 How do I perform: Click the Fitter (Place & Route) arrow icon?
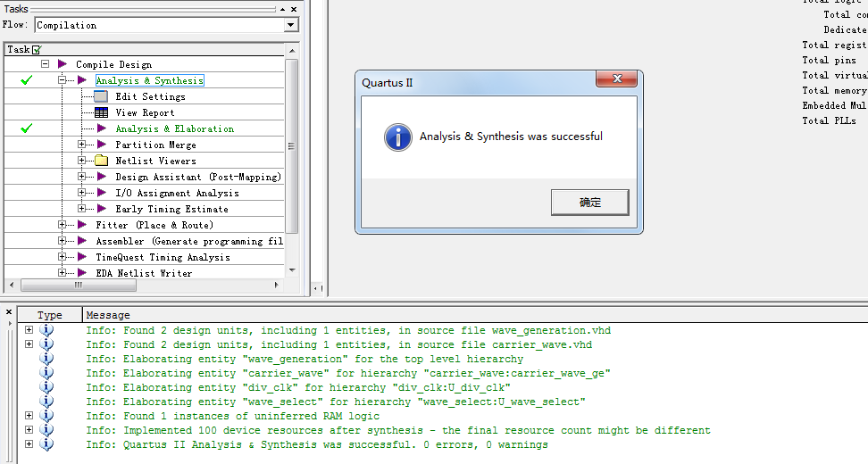pyautogui.click(x=82, y=225)
